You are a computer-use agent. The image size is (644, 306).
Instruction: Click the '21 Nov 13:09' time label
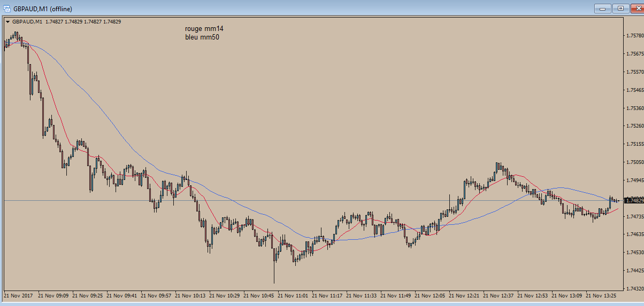pos(568,295)
